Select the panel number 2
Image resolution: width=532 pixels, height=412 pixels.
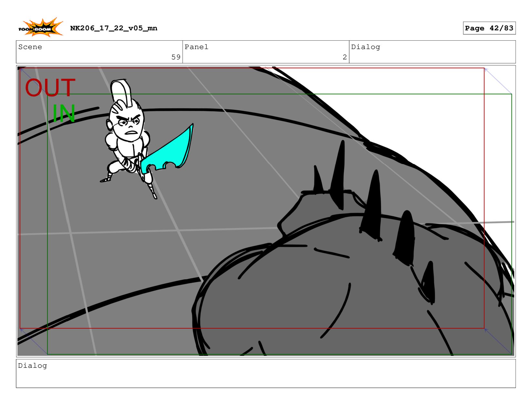[345, 57]
